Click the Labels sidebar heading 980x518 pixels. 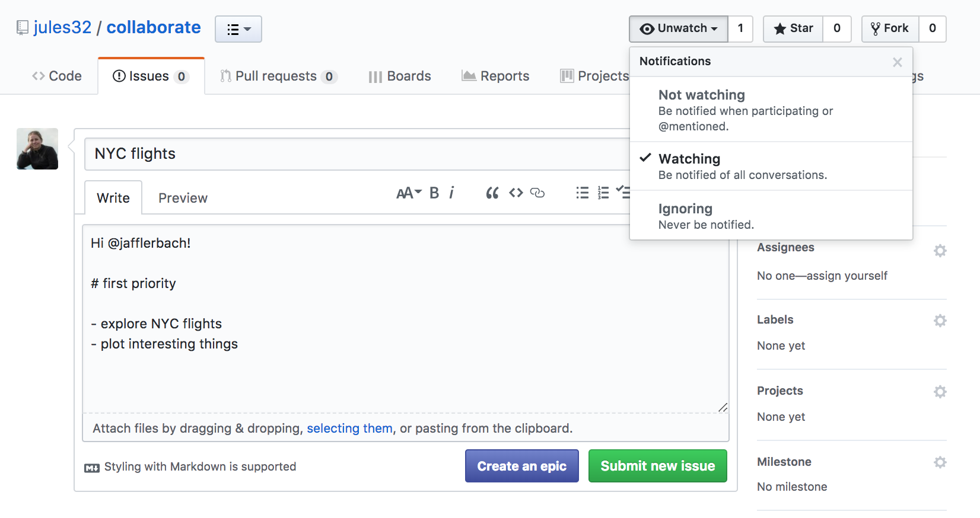click(x=775, y=319)
